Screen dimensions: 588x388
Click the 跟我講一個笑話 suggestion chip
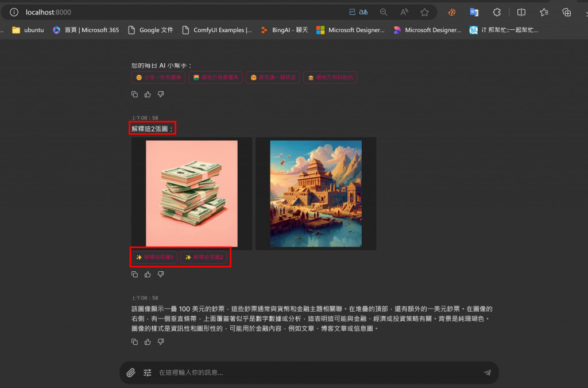point(273,77)
